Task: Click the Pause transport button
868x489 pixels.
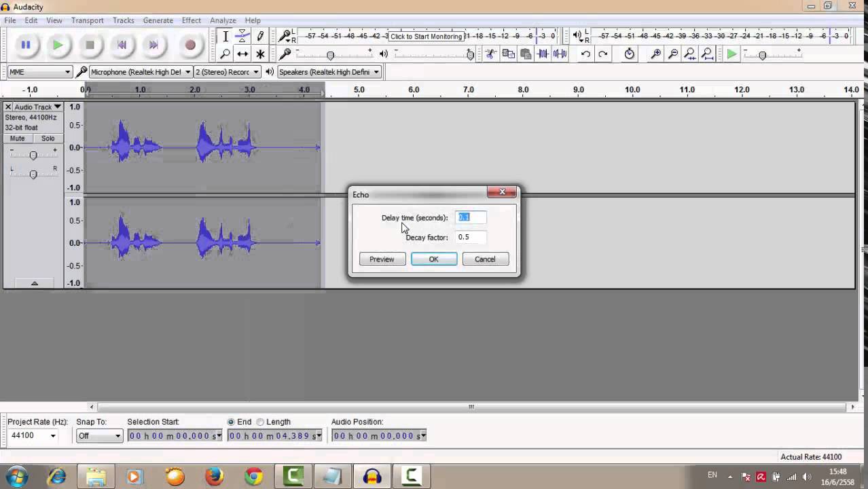Action: click(26, 46)
